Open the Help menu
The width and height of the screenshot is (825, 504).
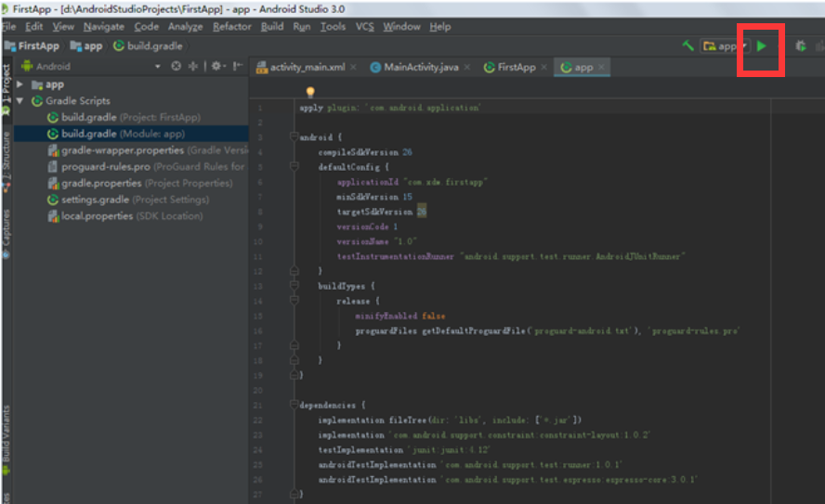point(439,26)
